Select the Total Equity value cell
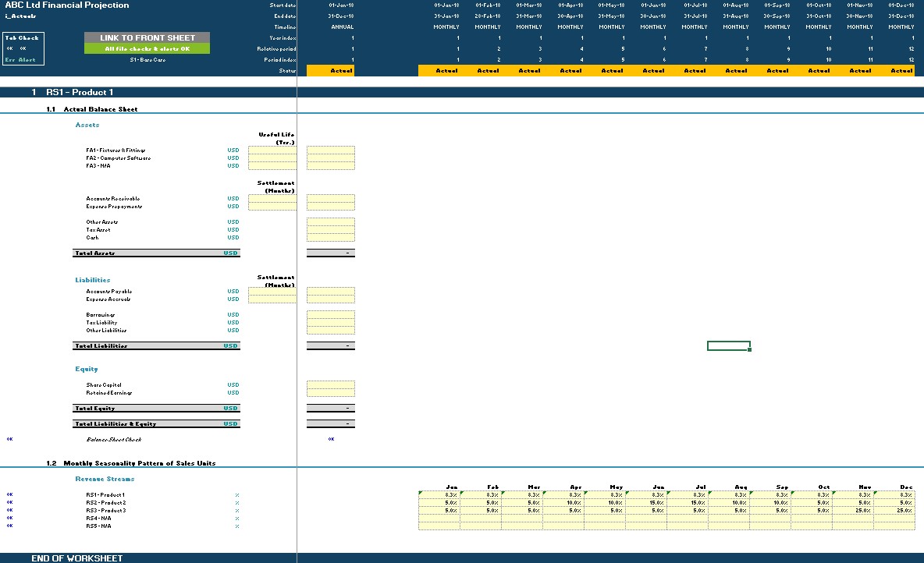 click(x=331, y=408)
